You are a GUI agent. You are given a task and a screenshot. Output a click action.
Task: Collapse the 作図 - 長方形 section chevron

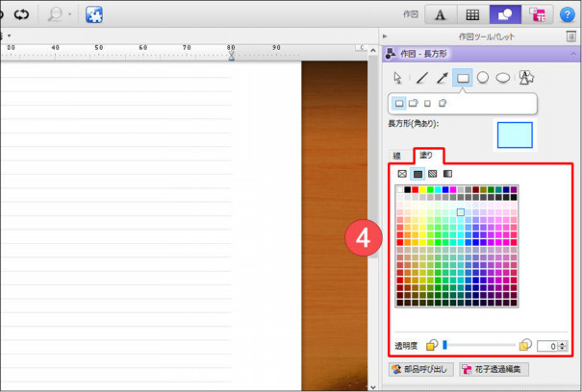tap(573, 54)
